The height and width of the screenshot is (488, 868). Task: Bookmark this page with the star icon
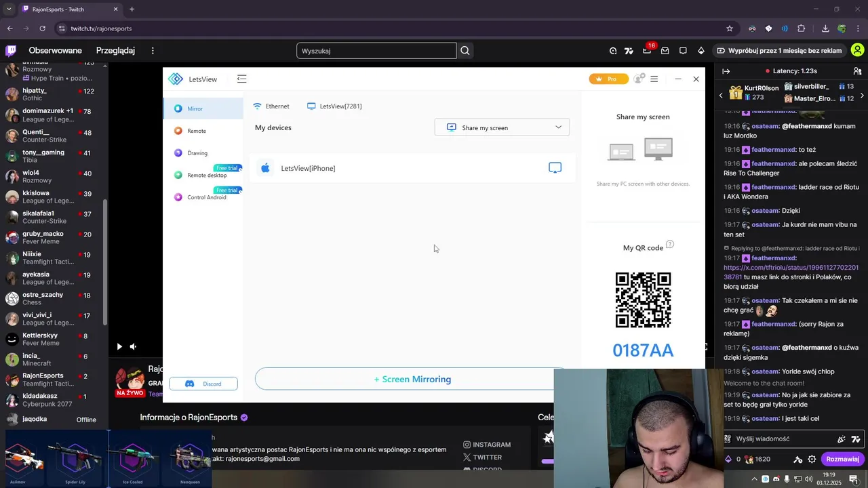point(730,28)
